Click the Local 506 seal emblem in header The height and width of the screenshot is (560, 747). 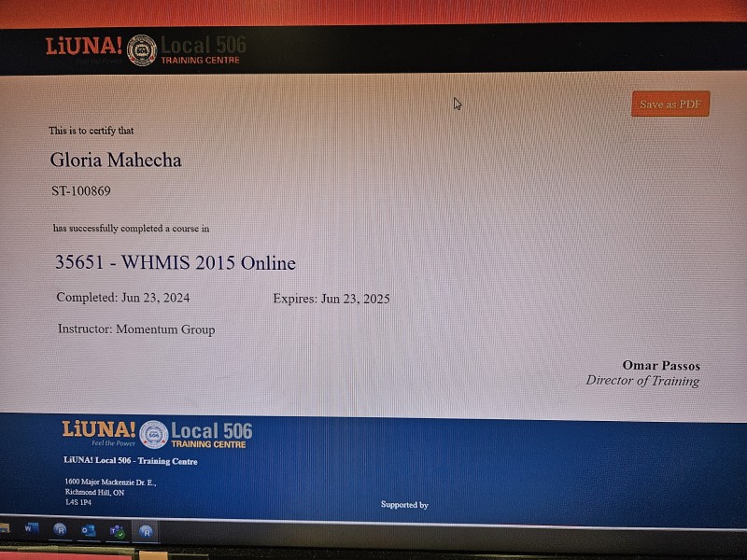click(x=142, y=50)
